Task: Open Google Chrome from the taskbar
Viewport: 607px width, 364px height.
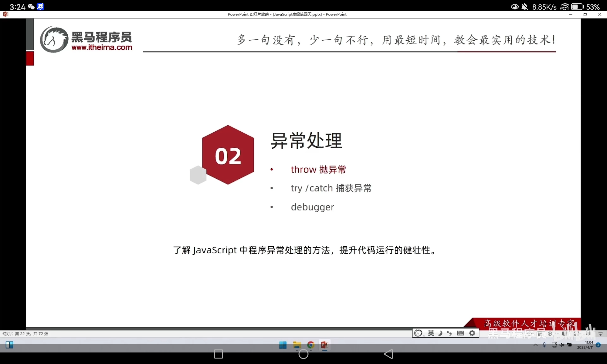Action: pos(310,345)
